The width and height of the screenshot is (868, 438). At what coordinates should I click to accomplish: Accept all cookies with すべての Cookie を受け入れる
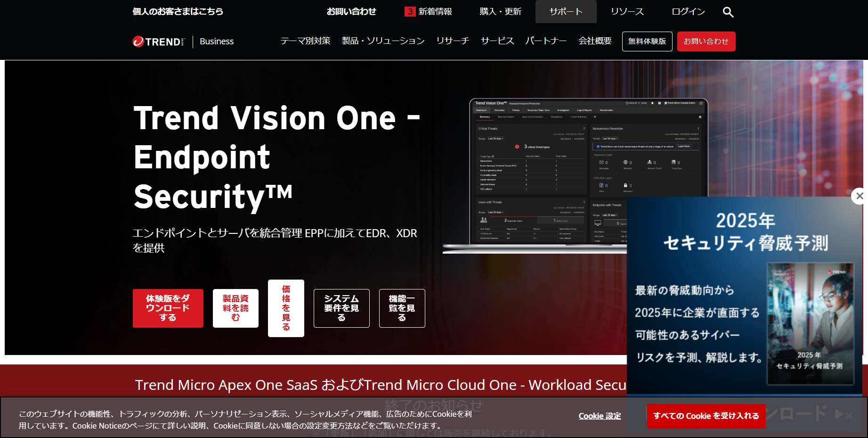(706, 416)
